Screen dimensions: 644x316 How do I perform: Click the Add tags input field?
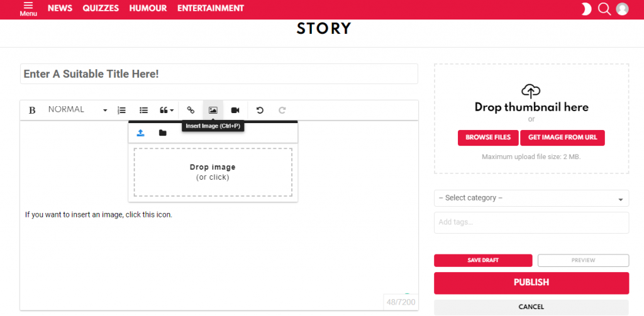click(x=531, y=222)
